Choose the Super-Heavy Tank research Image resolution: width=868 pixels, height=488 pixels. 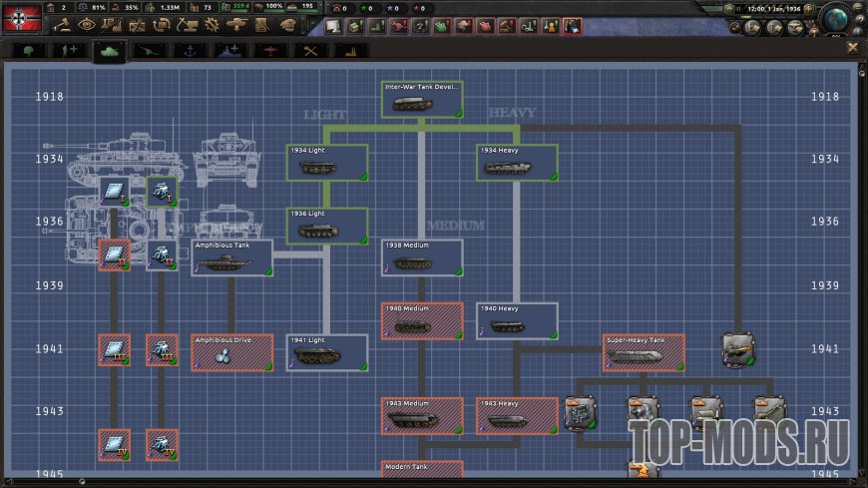pos(644,353)
